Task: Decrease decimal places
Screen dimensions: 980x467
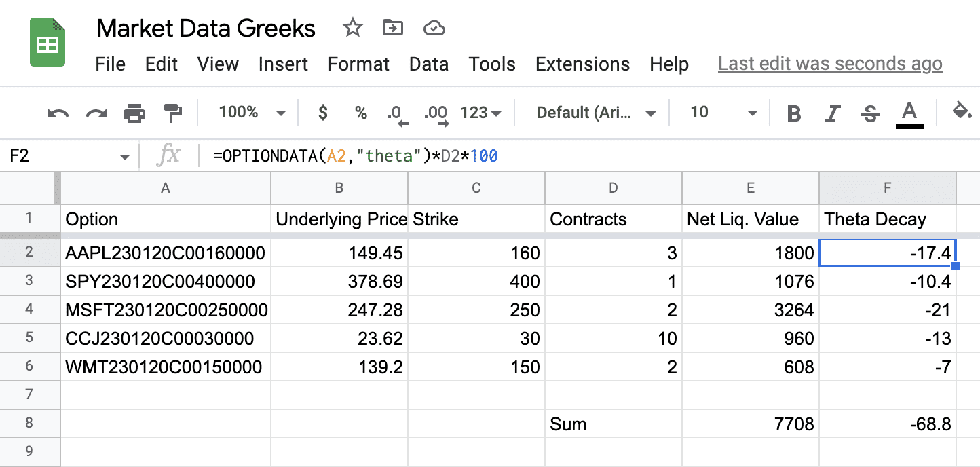Action: [396, 114]
